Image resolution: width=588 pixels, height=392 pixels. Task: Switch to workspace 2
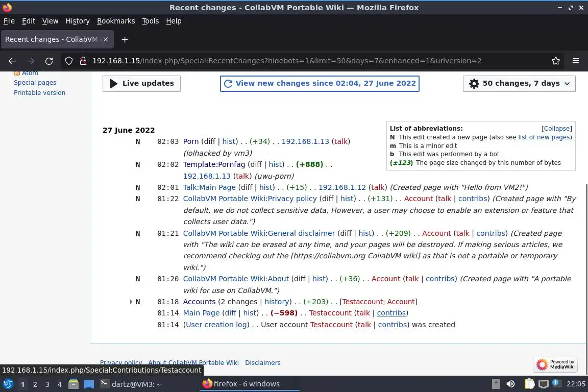tap(35, 384)
